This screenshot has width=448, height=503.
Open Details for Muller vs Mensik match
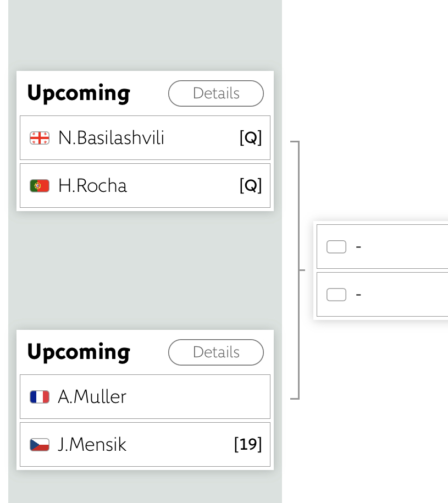[215, 352]
